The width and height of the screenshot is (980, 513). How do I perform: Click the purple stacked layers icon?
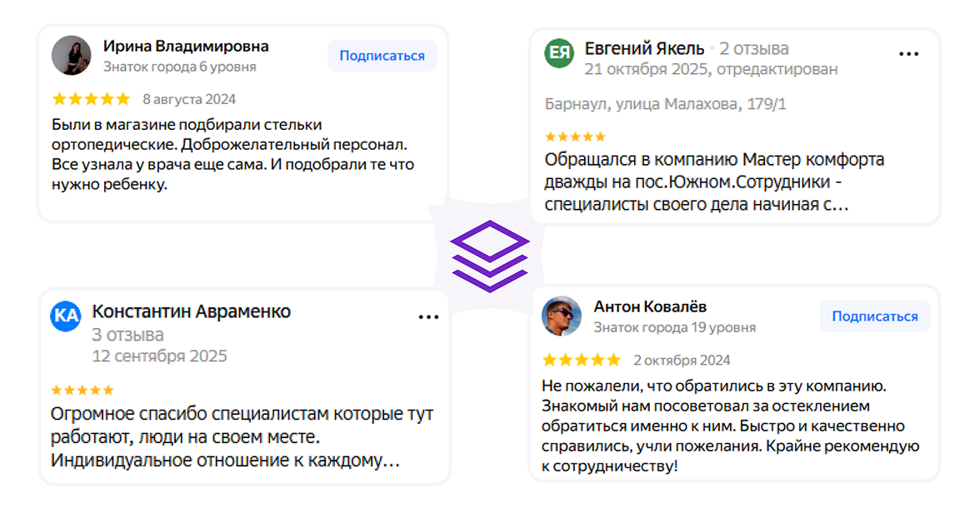point(490,256)
